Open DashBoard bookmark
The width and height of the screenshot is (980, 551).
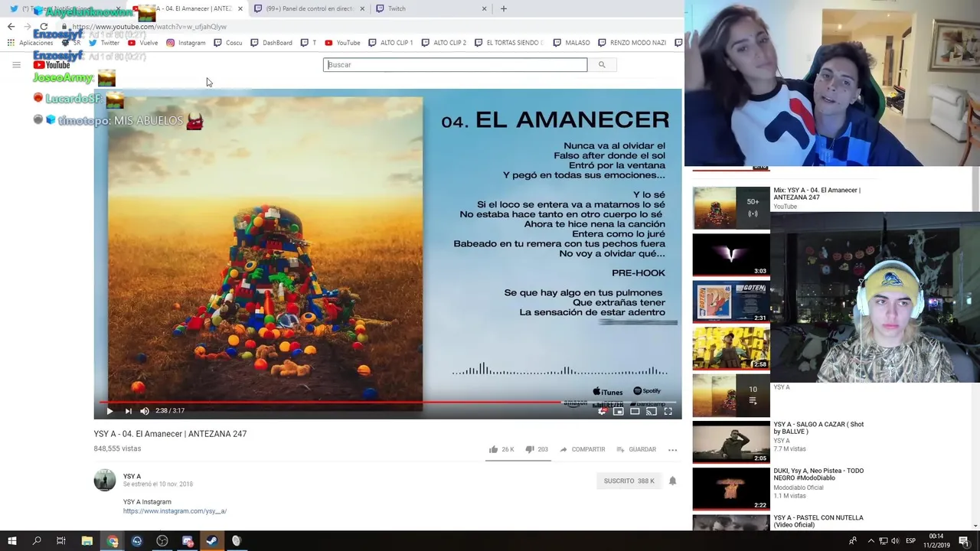click(271, 43)
